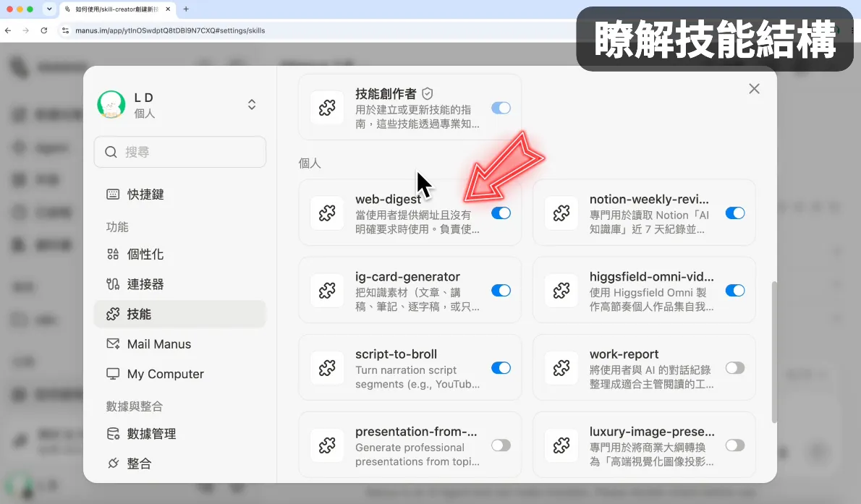
Task: Click notion-weekly-revi skill description text
Action: [650, 223]
